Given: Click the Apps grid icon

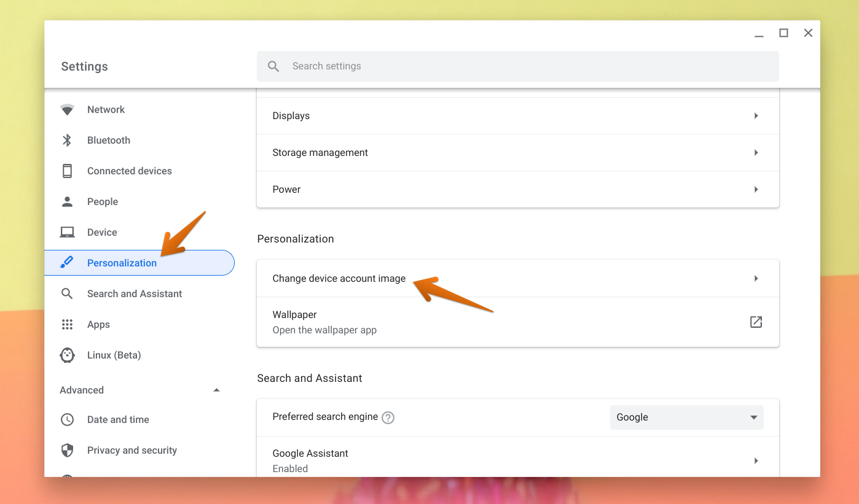Looking at the screenshot, I should [67, 325].
